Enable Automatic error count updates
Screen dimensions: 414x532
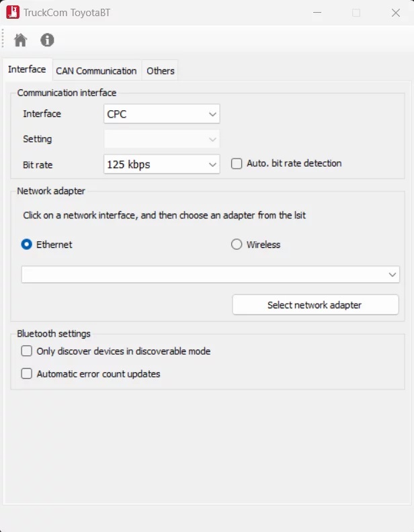(26, 373)
